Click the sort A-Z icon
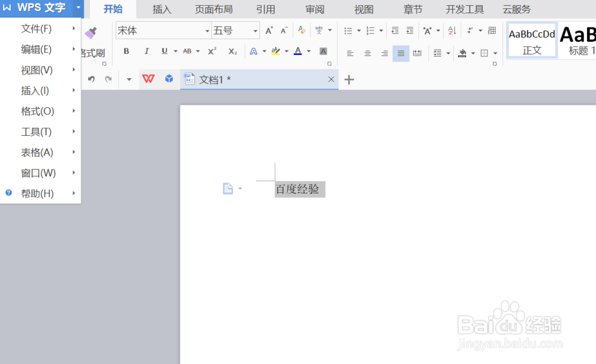The image size is (596, 364). (452, 30)
